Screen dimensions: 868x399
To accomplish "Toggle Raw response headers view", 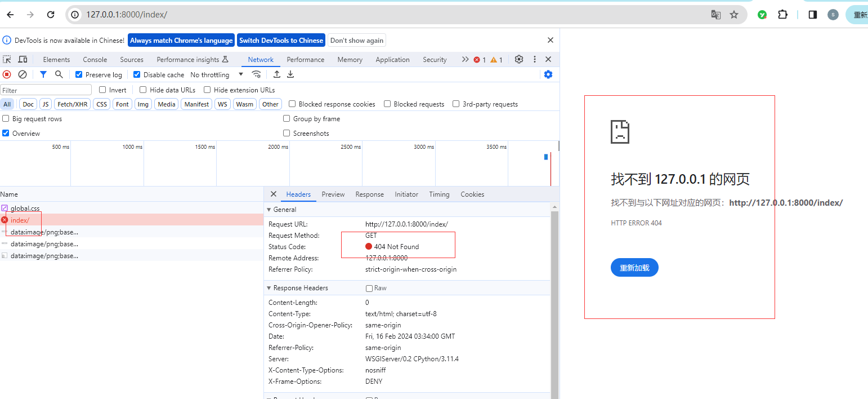I will (369, 288).
